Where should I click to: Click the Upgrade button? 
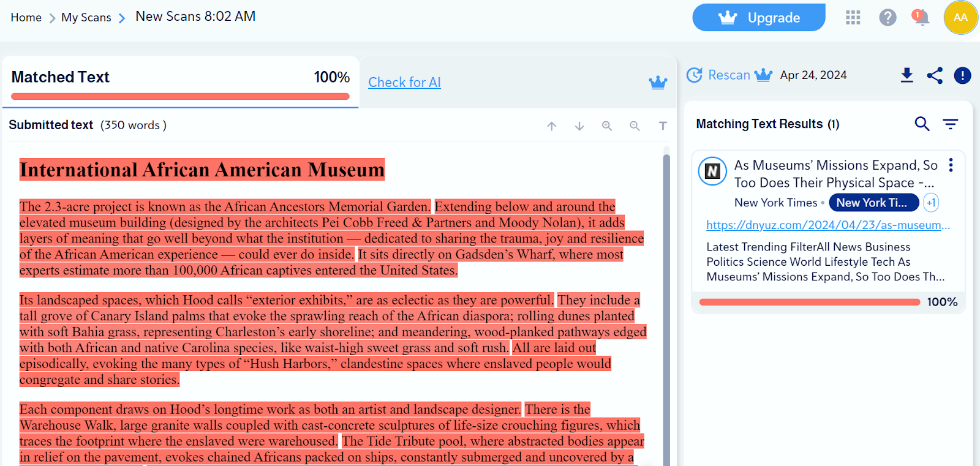[759, 17]
